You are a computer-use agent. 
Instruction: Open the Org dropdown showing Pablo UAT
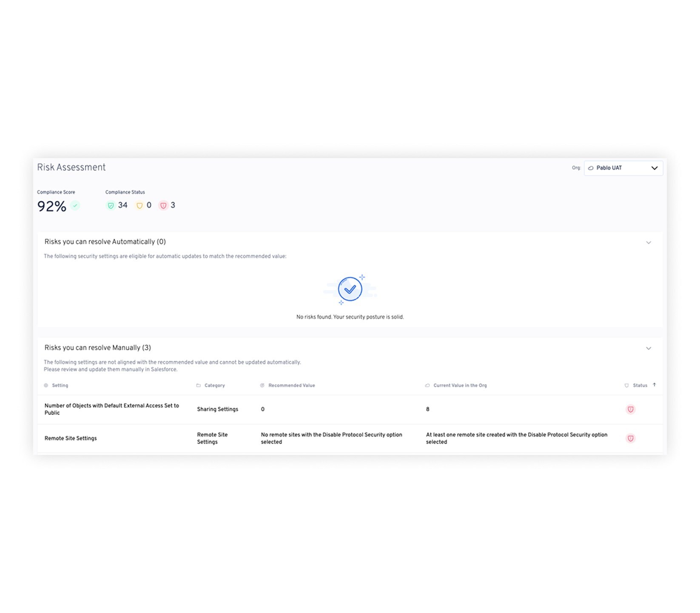point(623,168)
